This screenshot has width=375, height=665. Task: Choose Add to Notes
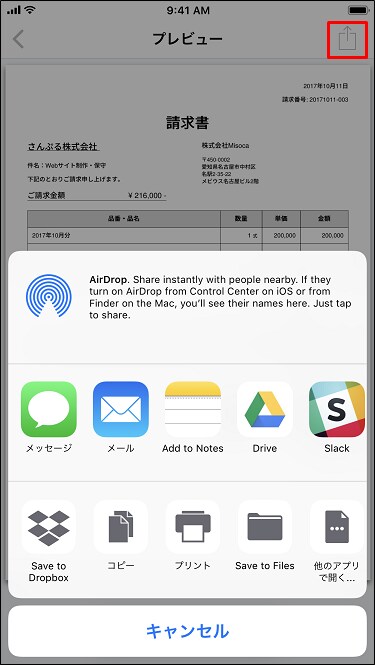(x=193, y=409)
